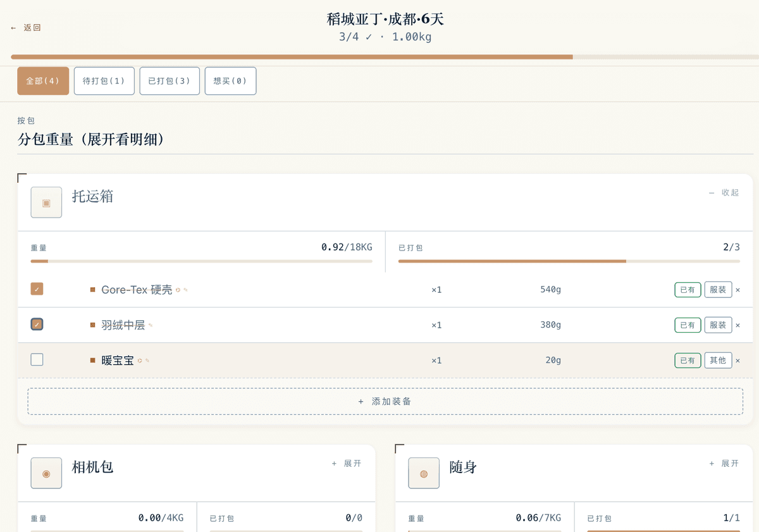759x532 pixels.
Task: Click the 托运箱 card title
Action: pos(92,196)
